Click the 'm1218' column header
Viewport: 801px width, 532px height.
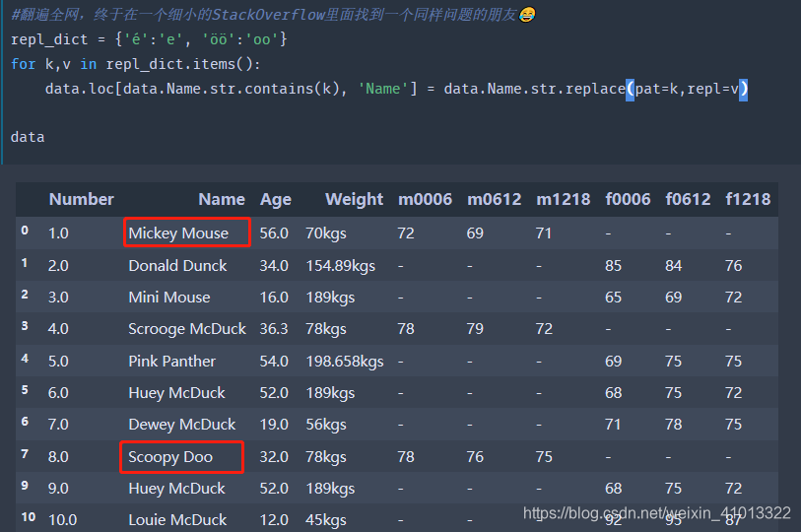[563, 199]
